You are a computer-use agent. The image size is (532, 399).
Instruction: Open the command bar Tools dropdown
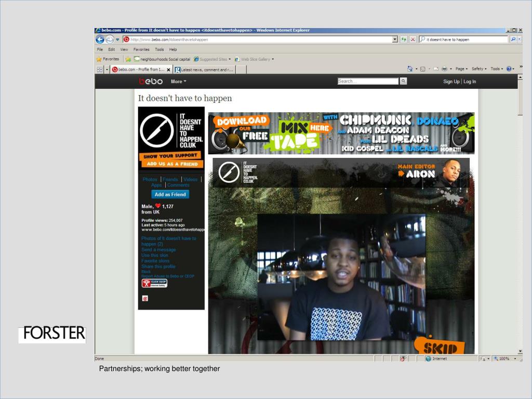(x=497, y=69)
